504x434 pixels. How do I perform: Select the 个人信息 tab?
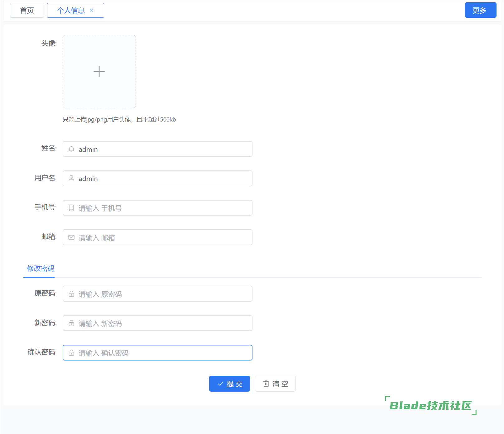(x=71, y=10)
